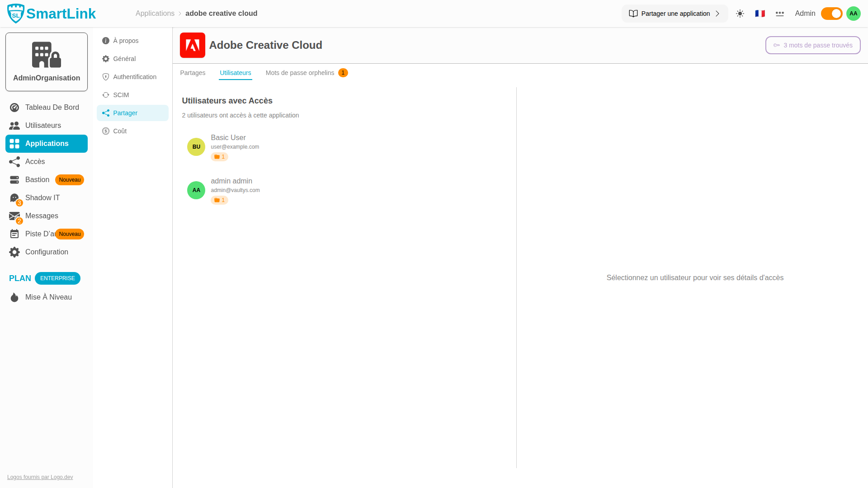Click the French flag language icon
868x488 pixels.
click(760, 14)
